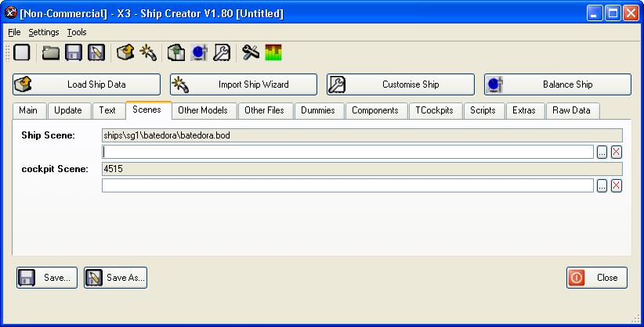Image resolution: width=644 pixels, height=327 pixels.
Task: Click the cockpit scene value 4515
Action: coord(113,169)
